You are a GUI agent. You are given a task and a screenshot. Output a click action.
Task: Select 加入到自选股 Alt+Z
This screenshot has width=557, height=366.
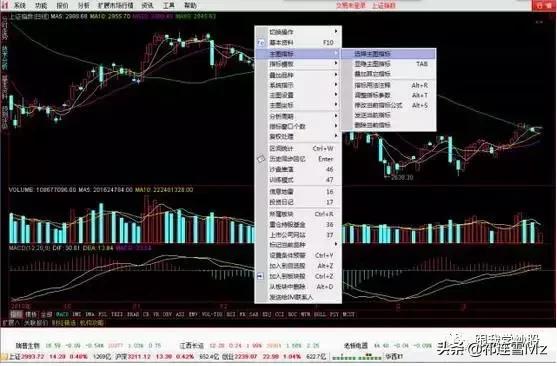[298, 266]
